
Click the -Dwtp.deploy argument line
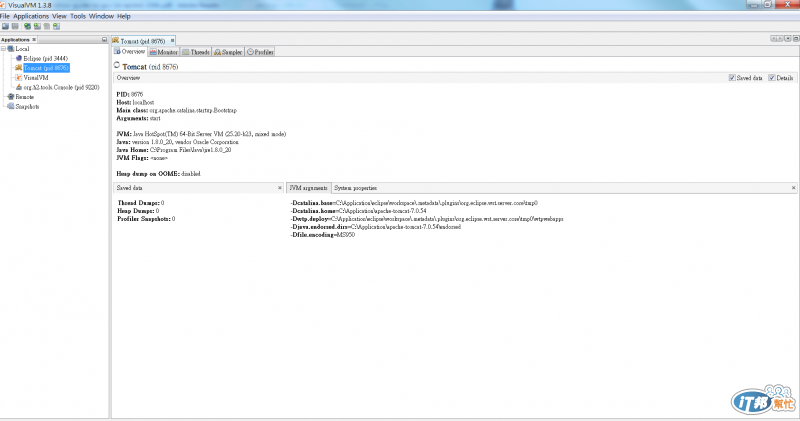pos(427,219)
